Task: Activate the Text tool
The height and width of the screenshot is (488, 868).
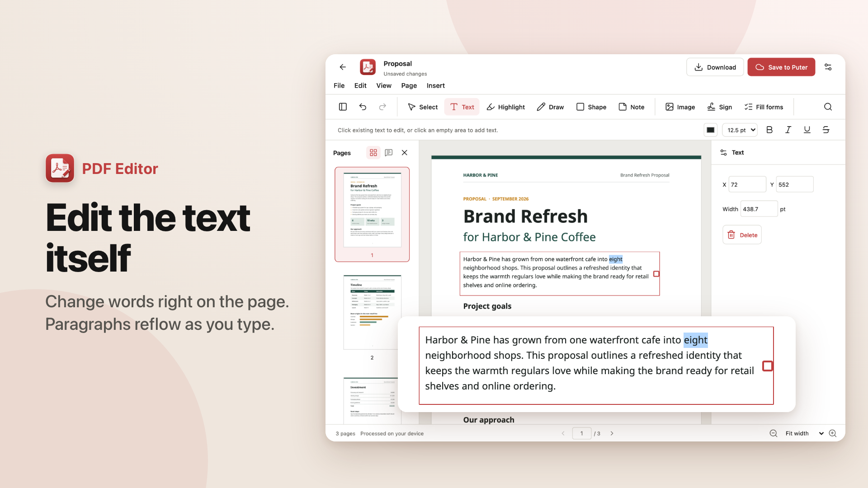Action: pos(462,107)
